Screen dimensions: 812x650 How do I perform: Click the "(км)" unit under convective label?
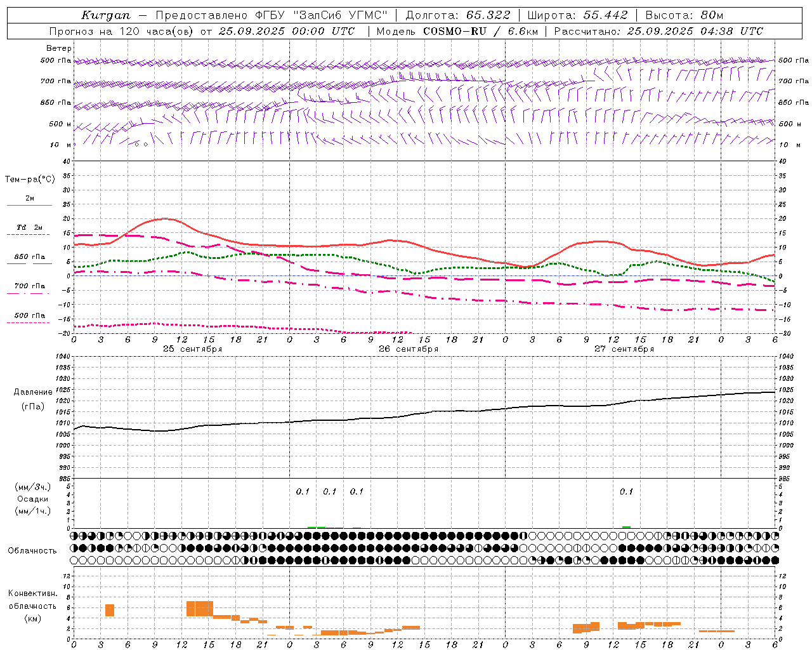click(x=32, y=618)
